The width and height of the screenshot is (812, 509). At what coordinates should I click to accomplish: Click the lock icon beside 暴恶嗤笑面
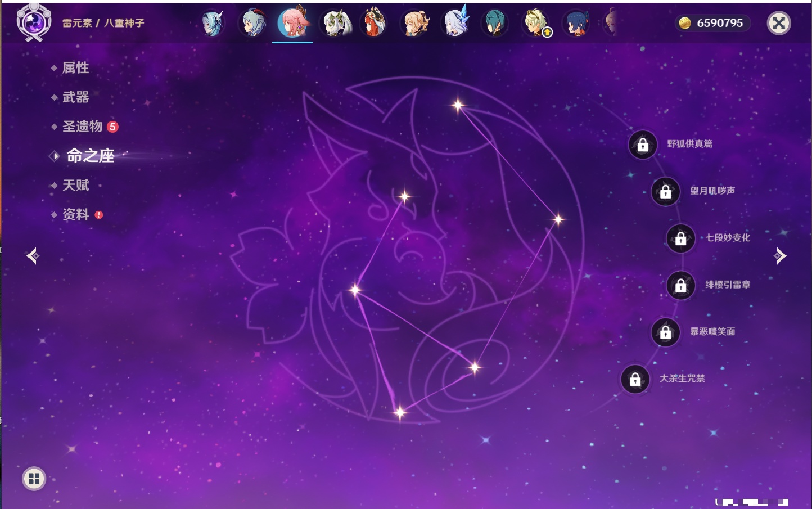click(666, 332)
